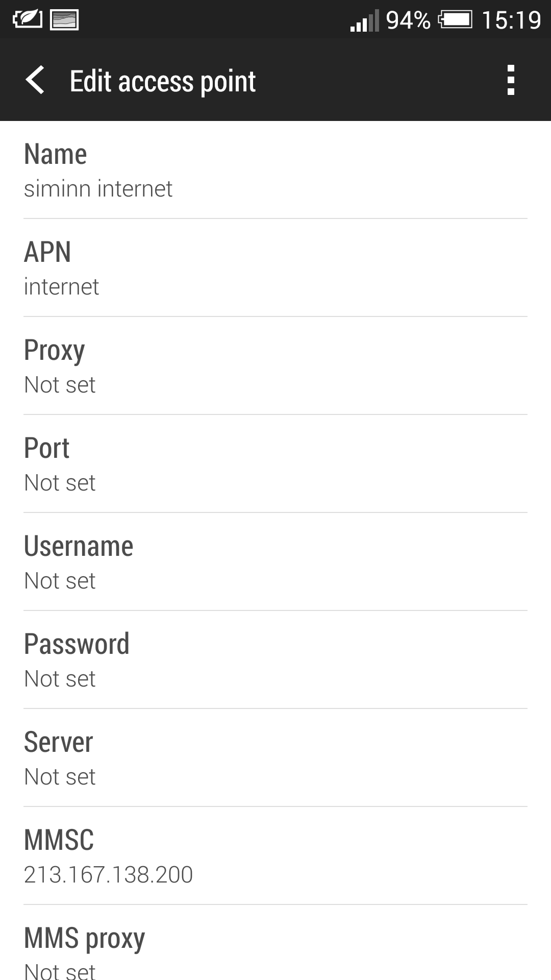Screen dimensions: 551x980
Task: Tap the power saver leaf icon
Action: tap(27, 19)
